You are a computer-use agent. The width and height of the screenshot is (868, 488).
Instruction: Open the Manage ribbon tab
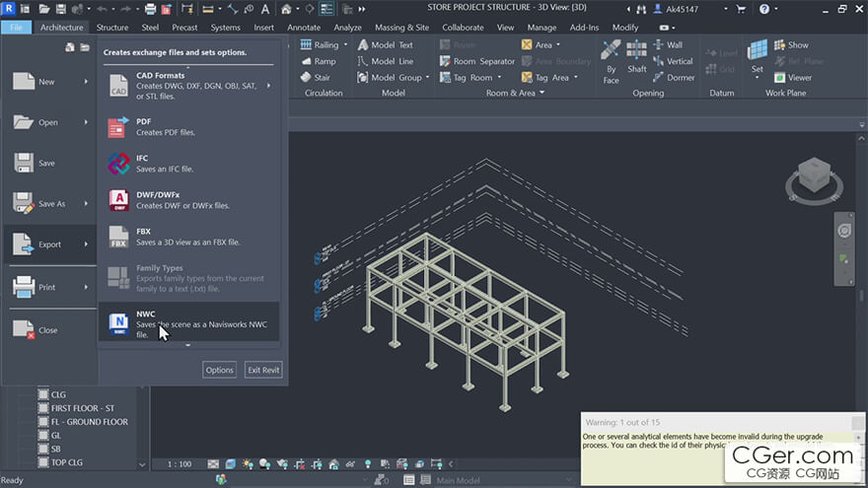542,28
